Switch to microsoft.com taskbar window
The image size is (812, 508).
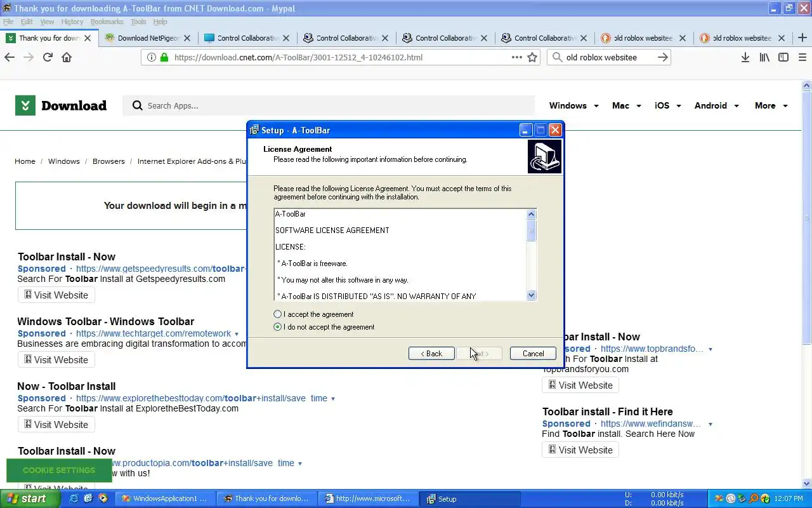click(x=369, y=498)
